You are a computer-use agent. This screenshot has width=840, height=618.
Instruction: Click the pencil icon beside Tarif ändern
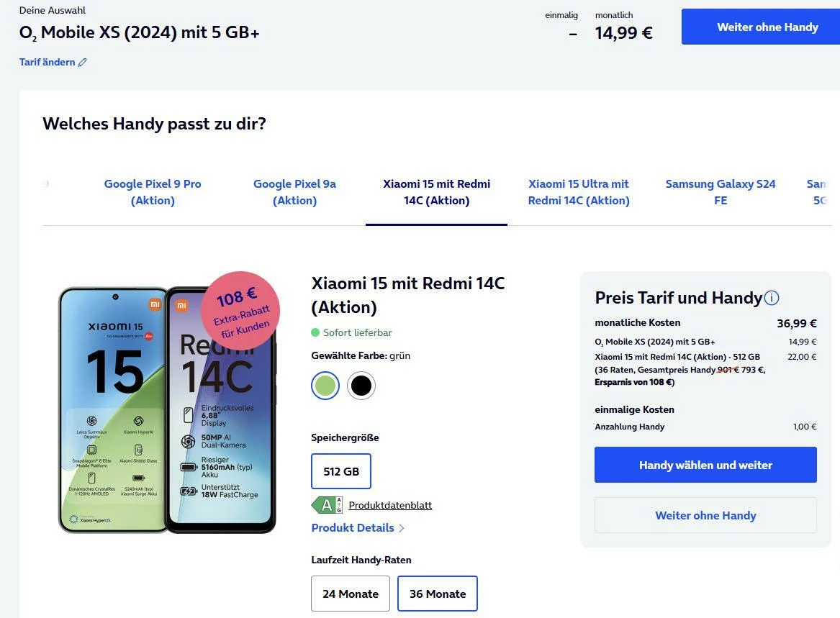[x=83, y=63]
